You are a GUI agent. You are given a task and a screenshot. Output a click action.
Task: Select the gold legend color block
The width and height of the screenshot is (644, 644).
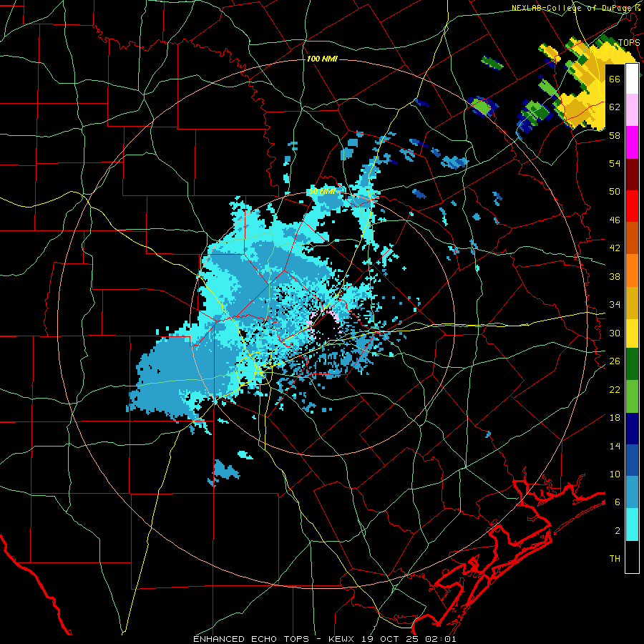click(632, 302)
